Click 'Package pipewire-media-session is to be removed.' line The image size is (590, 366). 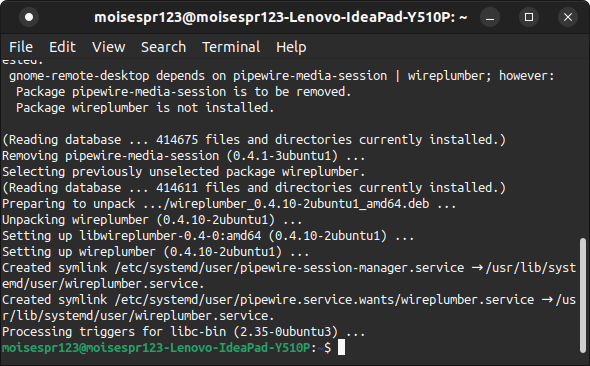click(184, 92)
